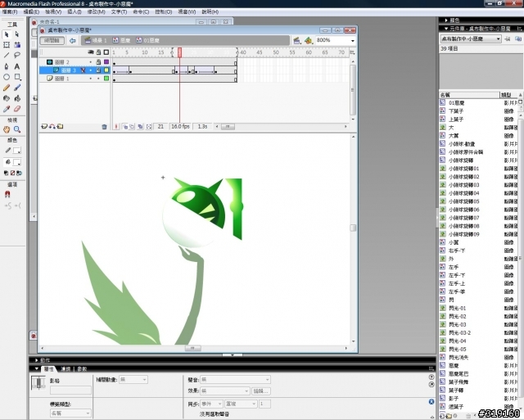Click the Insert Layer Folder icon
The height and width of the screenshot is (420, 524).
click(60, 126)
